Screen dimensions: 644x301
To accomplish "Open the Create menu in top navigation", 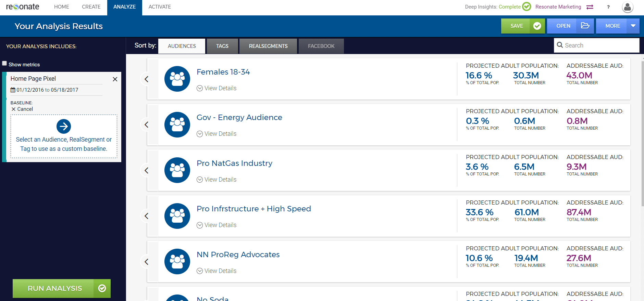I will click(x=91, y=7).
